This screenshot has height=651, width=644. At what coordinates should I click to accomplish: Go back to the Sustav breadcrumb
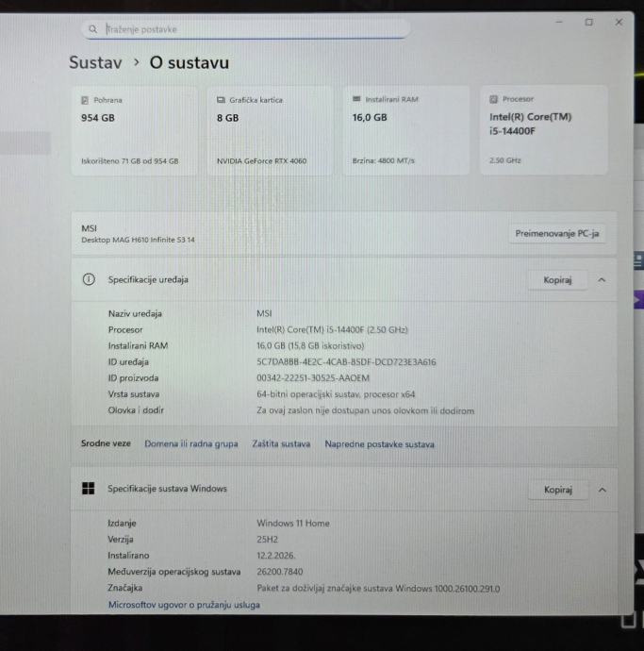pos(95,62)
